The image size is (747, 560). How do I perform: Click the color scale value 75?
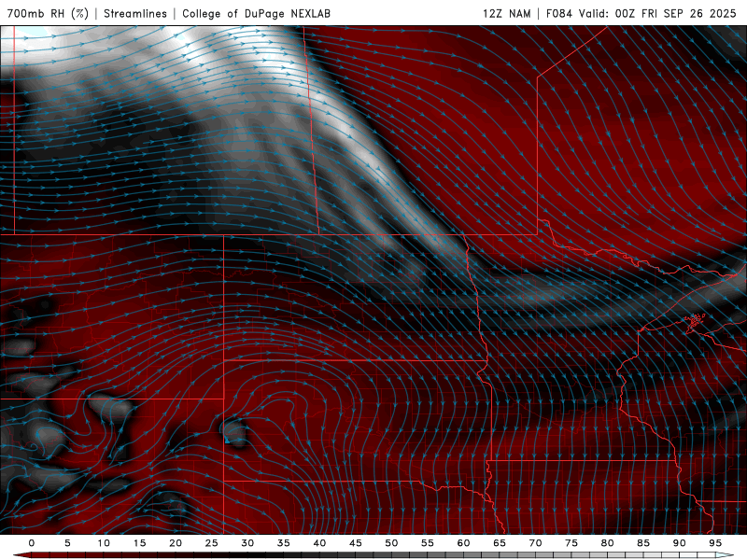[x=571, y=543]
